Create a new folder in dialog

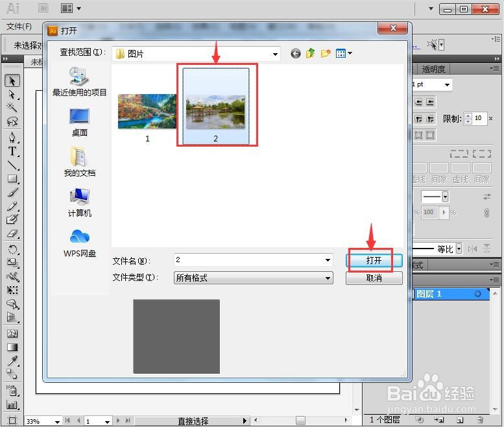325,53
